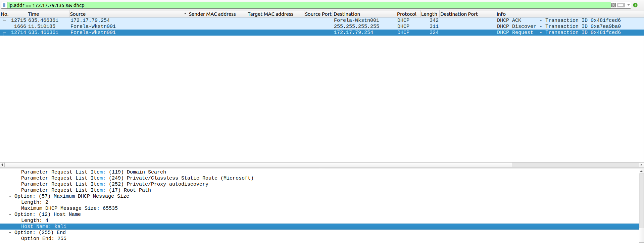Click horizontal scrollbar right arrow in packet list

pos(641,165)
